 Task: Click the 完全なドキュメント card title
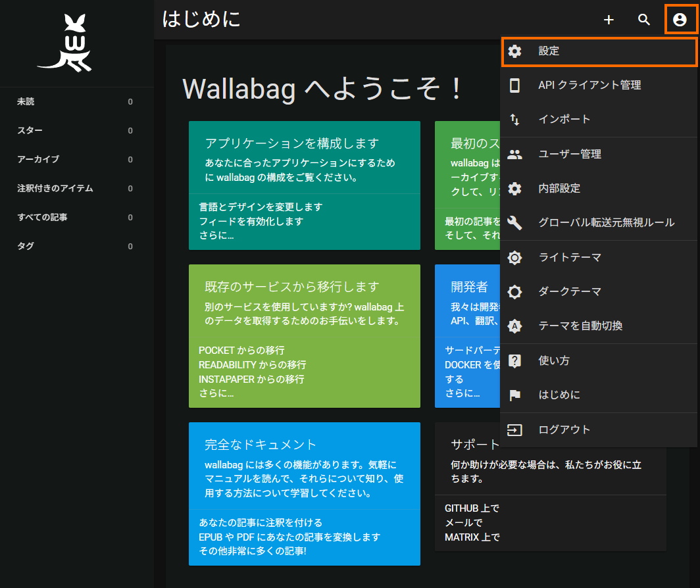click(x=261, y=445)
